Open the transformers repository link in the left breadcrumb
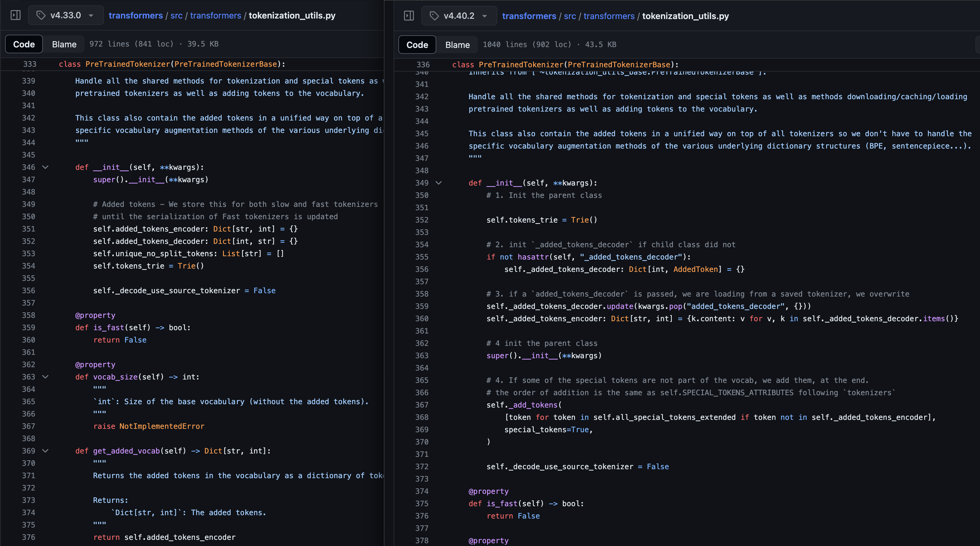Image resolution: width=980 pixels, height=546 pixels. 136,16
